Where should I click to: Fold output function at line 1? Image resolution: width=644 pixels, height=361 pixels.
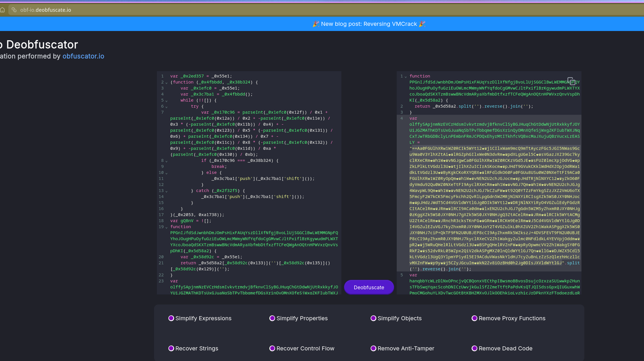click(x=406, y=77)
